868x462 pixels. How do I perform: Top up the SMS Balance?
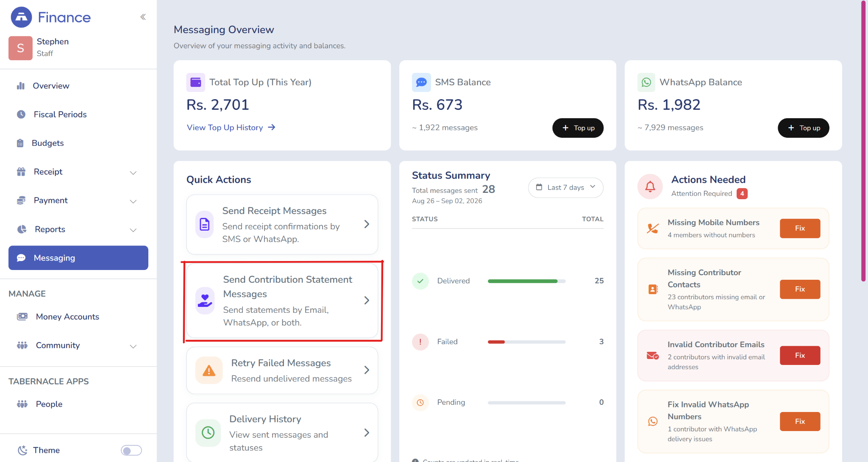coord(578,128)
